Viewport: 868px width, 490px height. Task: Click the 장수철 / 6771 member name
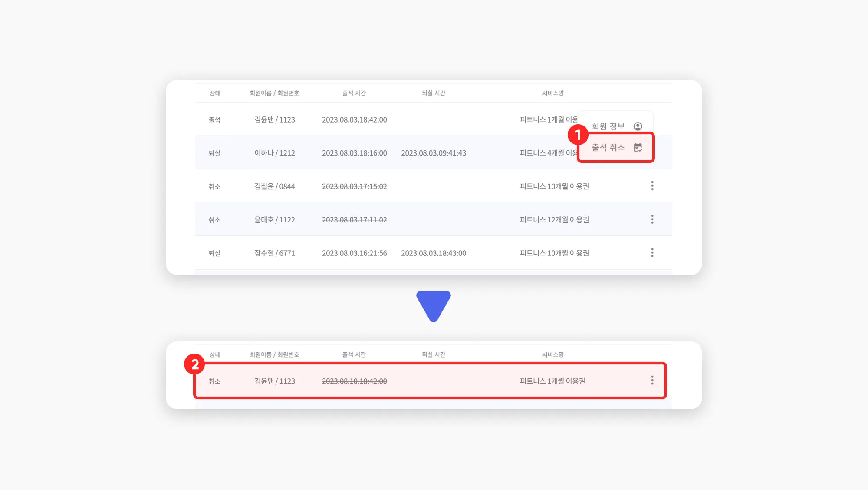(x=274, y=253)
